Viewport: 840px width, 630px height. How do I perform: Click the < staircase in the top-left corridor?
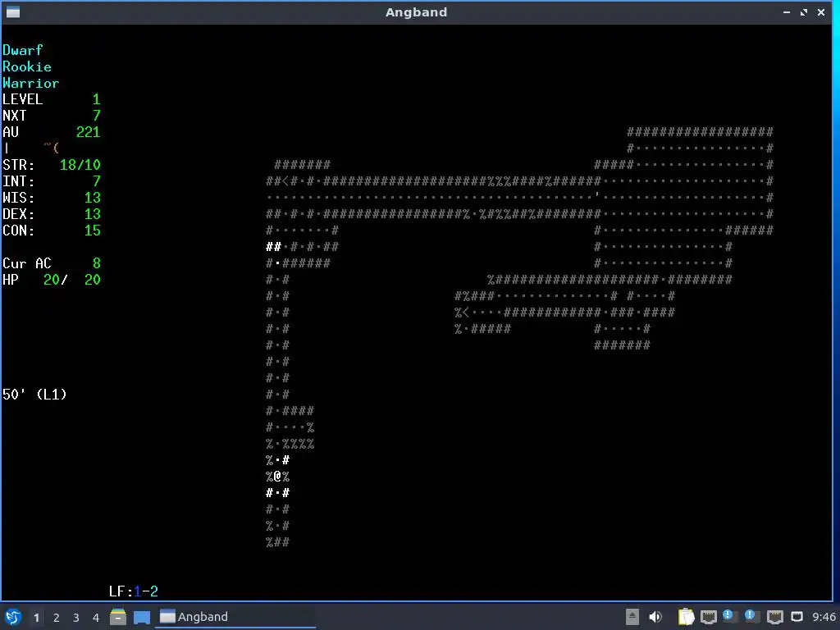coord(285,181)
